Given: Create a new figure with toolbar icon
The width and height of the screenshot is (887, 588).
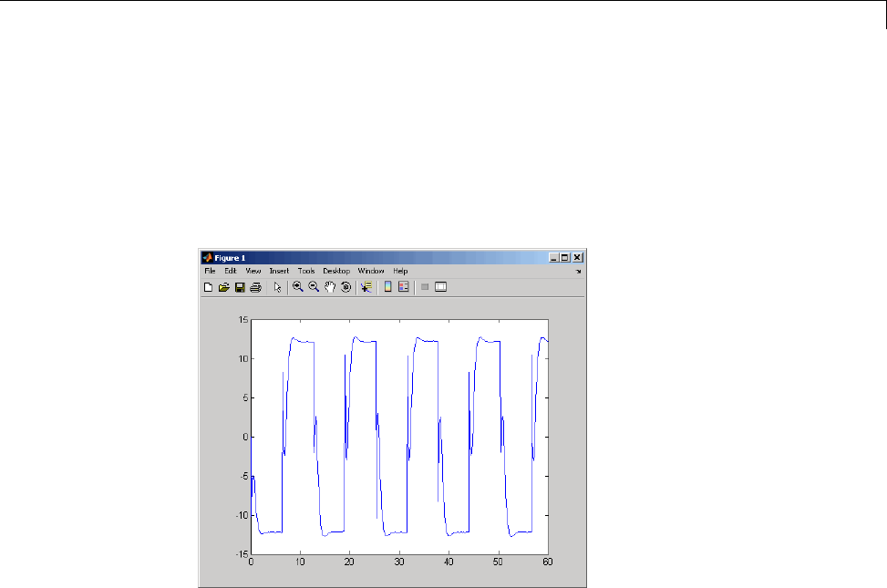Looking at the screenshot, I should 208,287.
